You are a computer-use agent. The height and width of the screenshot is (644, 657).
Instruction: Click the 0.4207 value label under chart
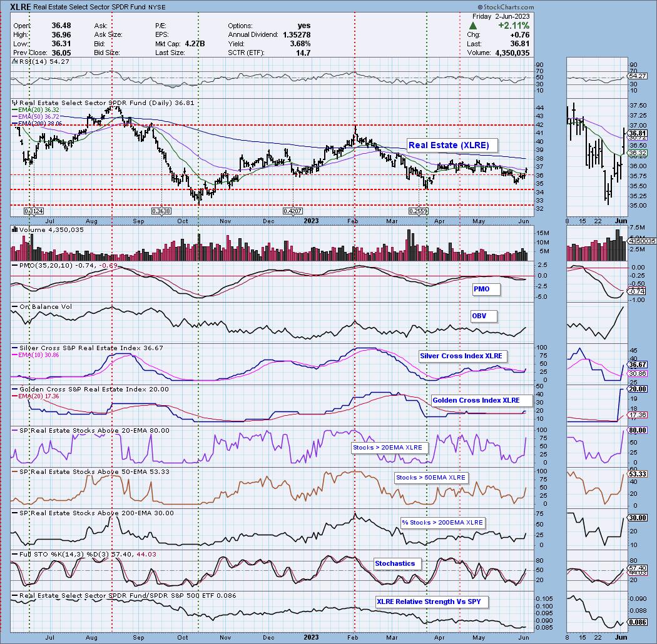point(292,211)
